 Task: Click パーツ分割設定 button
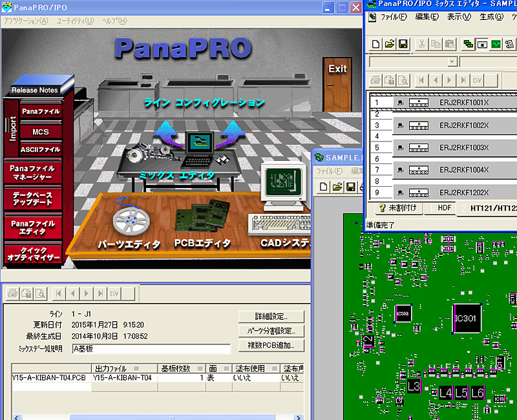[271, 331]
